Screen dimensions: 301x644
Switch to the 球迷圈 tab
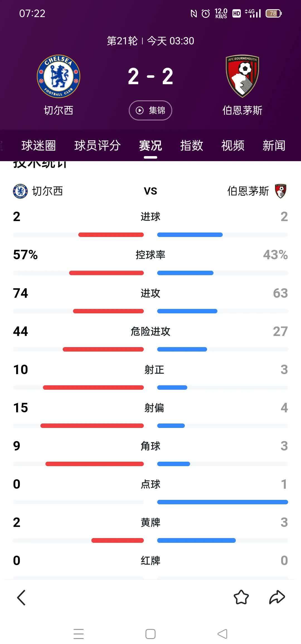click(38, 146)
